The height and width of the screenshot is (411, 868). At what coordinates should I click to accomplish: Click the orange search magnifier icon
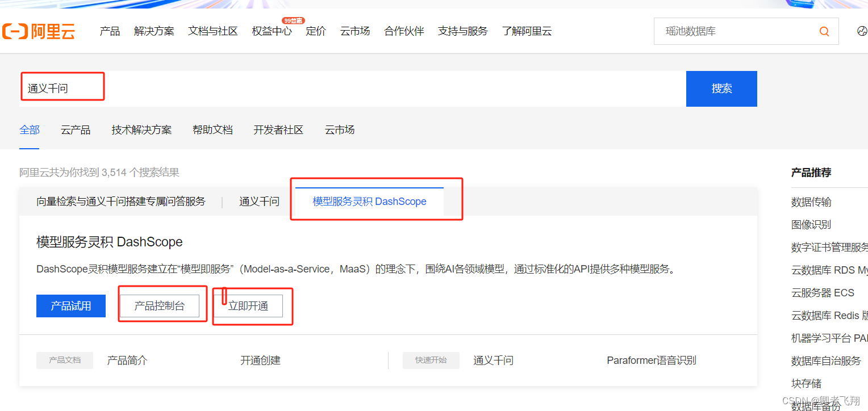click(824, 31)
